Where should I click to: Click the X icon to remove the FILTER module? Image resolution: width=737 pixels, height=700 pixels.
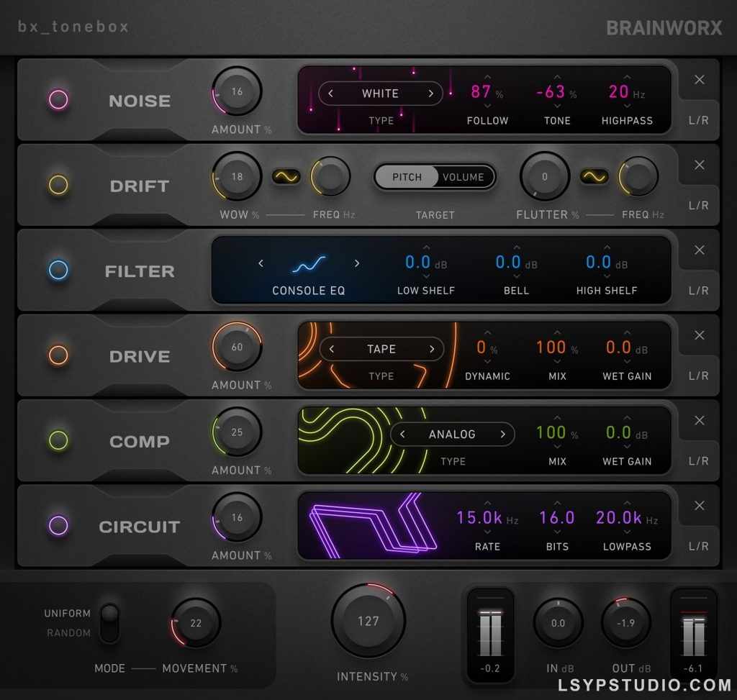click(699, 250)
